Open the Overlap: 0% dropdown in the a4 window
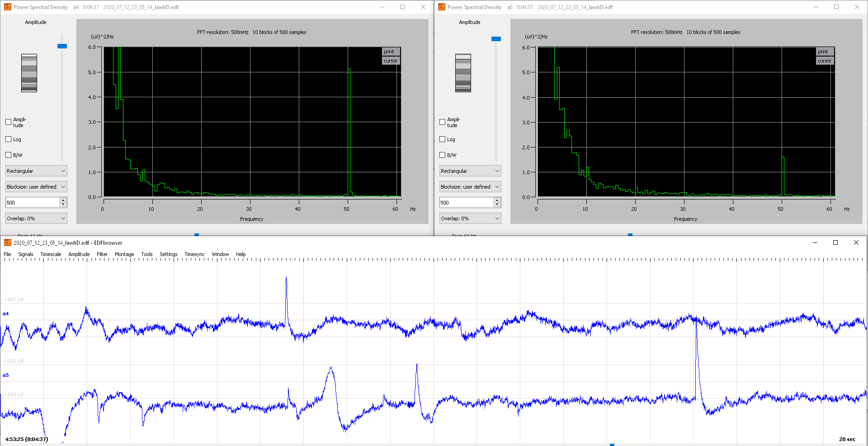This screenshot has height=446, width=868. pyautogui.click(x=36, y=218)
